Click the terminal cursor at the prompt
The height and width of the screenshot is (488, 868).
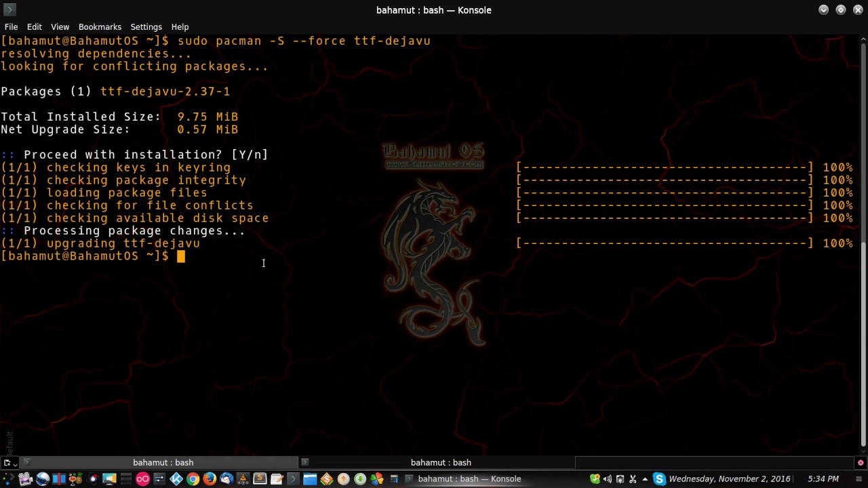click(x=181, y=256)
